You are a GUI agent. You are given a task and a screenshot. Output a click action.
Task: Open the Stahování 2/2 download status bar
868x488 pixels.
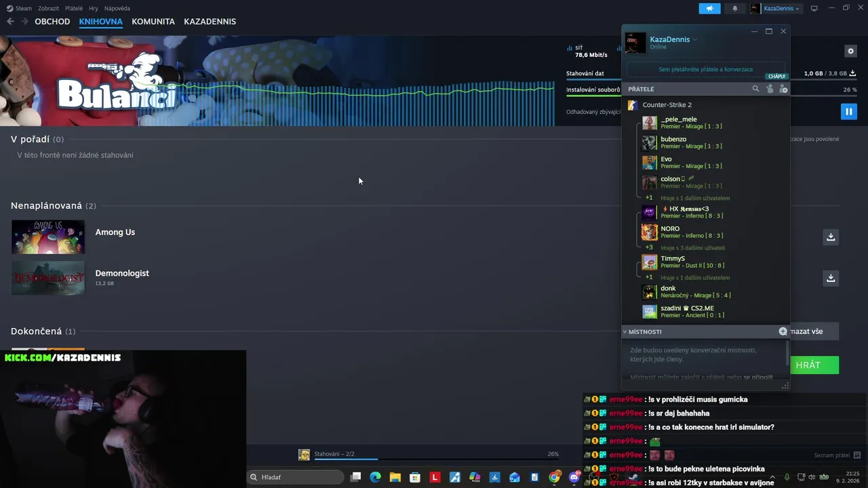tap(429, 455)
